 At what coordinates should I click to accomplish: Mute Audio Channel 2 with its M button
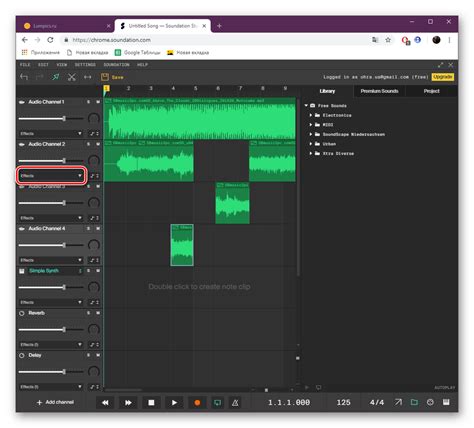98,144
